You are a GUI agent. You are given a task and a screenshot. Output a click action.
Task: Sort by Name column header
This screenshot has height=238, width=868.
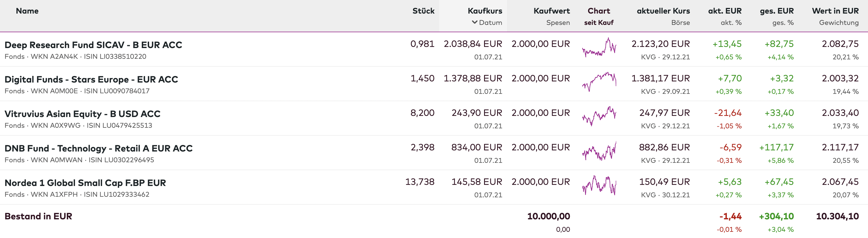(x=27, y=11)
